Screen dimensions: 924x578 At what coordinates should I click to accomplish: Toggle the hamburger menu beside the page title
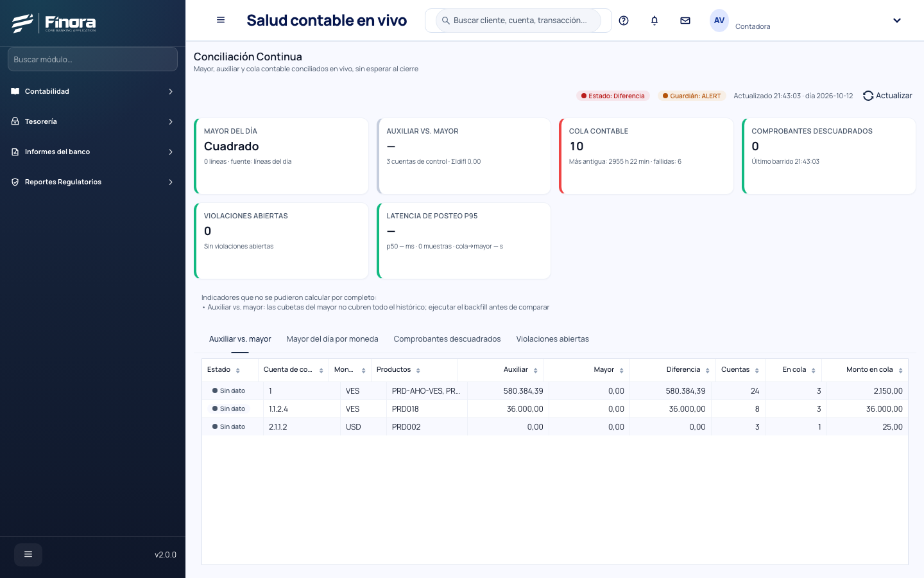tap(221, 20)
